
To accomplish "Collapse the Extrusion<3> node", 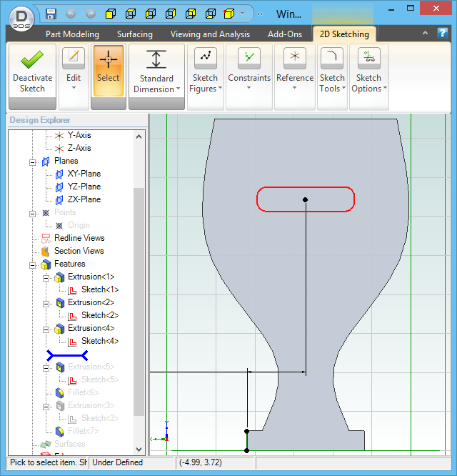I will (46, 407).
